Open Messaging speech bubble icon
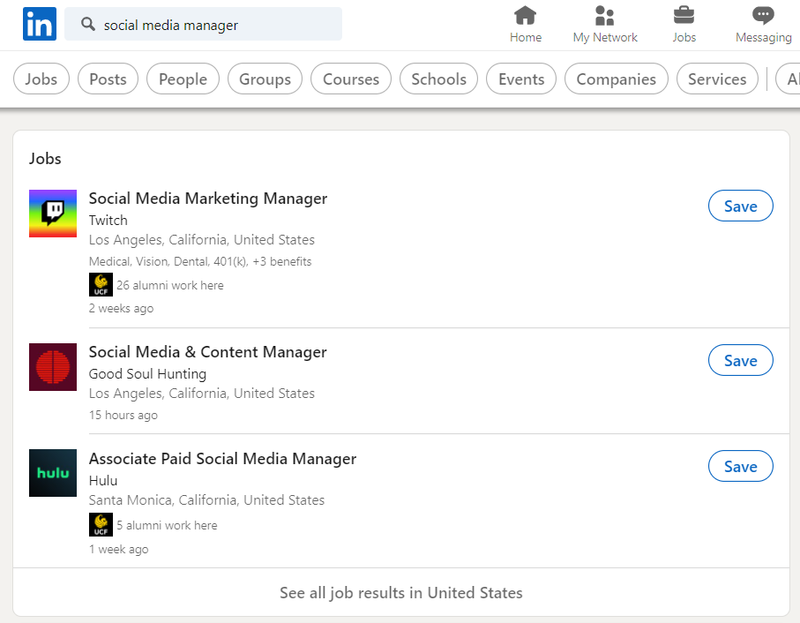The image size is (800, 623). pyautogui.click(x=763, y=15)
